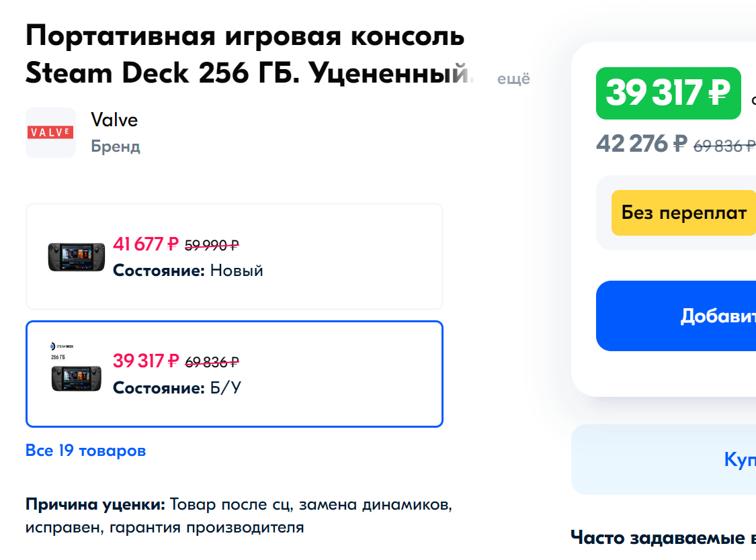Click the 41 677 ₽ price in the 'Новый' card
The width and height of the screenshot is (756, 560).
click(x=146, y=244)
